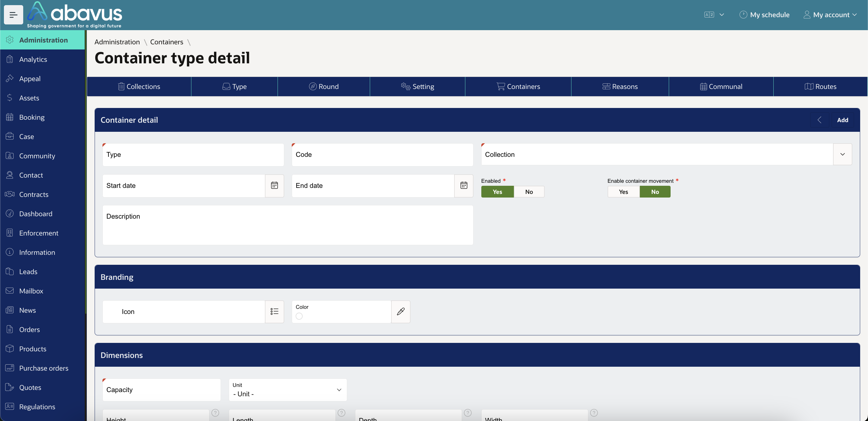This screenshot has width=868, height=421.
Task: Open Enforcement in the sidebar
Action: pos(42,233)
